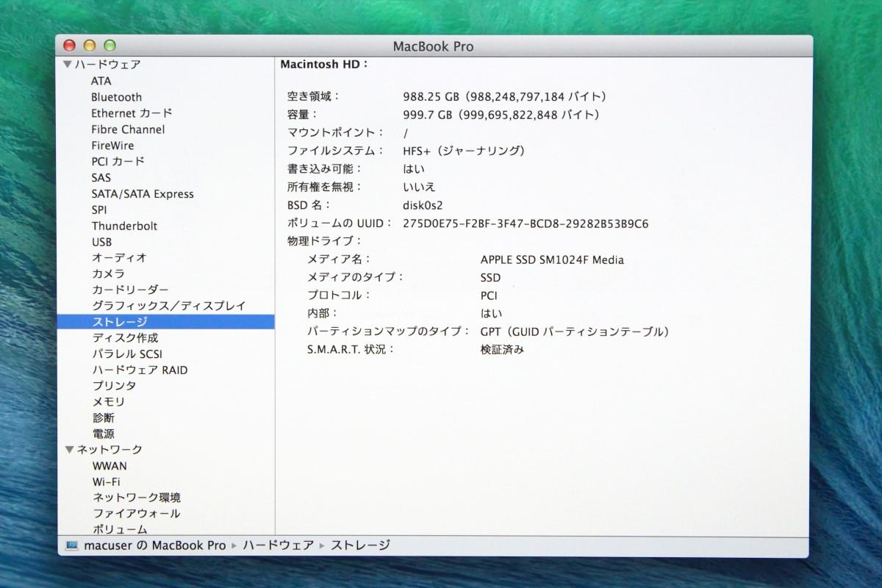Image resolution: width=882 pixels, height=588 pixels.
Task: Open ファイアウォール in the sidebar
Action: tap(136, 514)
